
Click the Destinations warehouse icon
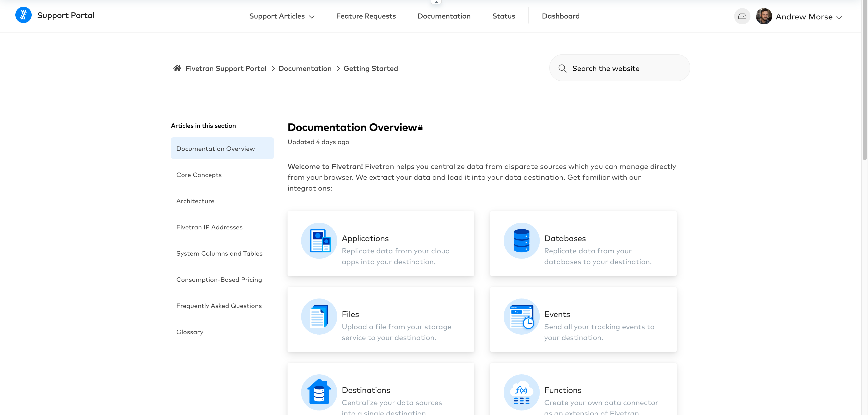[x=319, y=392]
